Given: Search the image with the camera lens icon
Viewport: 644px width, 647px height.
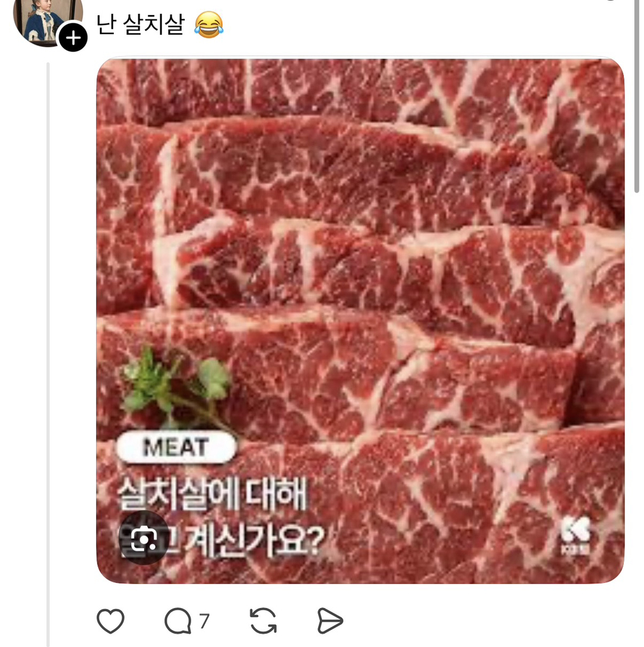Looking at the screenshot, I should point(143,537).
